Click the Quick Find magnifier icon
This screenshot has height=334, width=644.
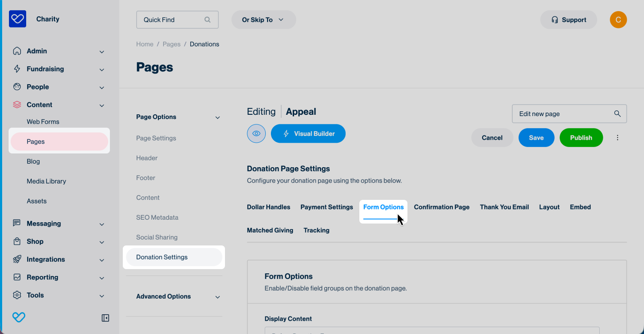[x=207, y=20]
